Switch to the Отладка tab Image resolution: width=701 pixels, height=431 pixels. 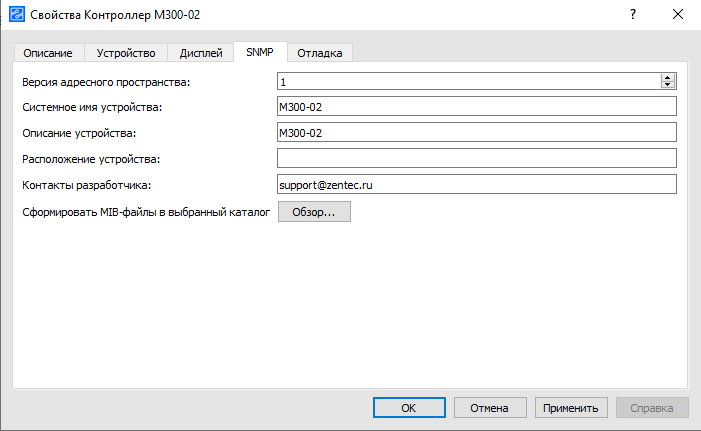[x=320, y=53]
